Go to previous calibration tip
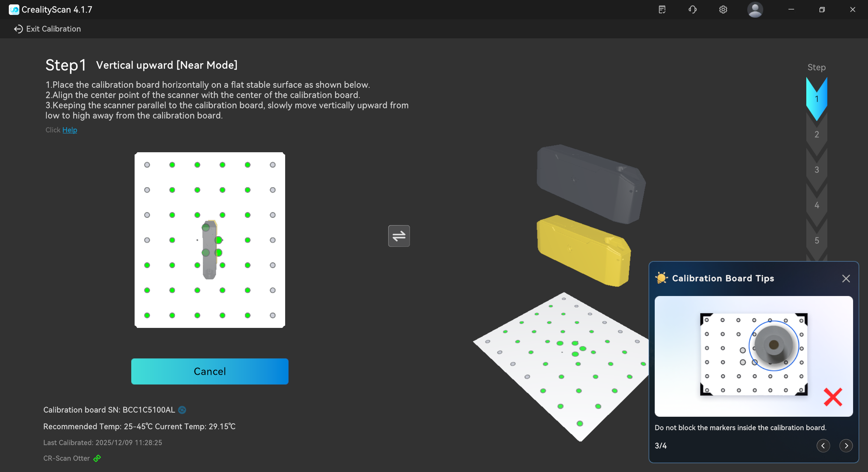This screenshot has height=472, width=868. click(x=823, y=446)
